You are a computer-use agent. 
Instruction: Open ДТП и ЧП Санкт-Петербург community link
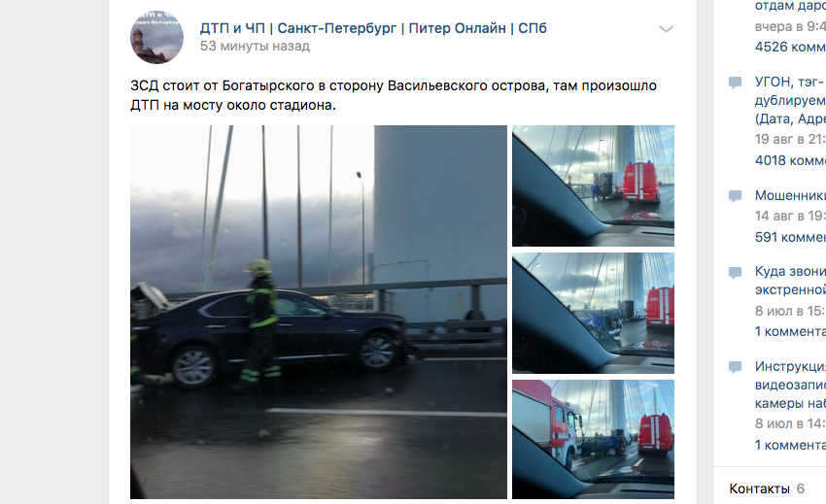373,28
